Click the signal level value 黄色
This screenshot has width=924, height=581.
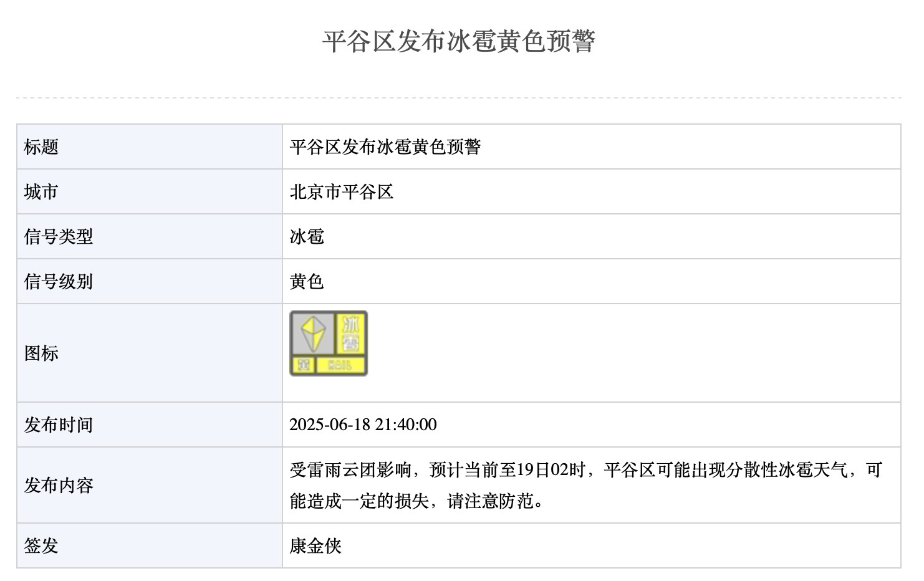click(307, 282)
